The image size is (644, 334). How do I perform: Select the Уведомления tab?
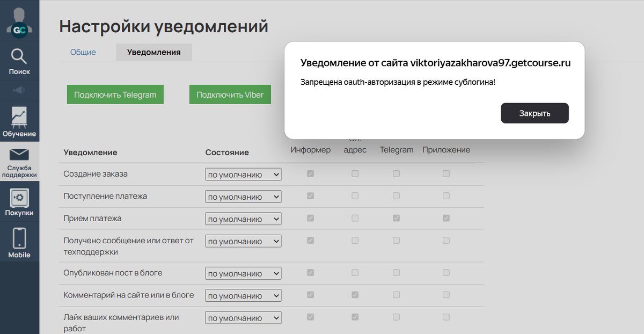153,52
